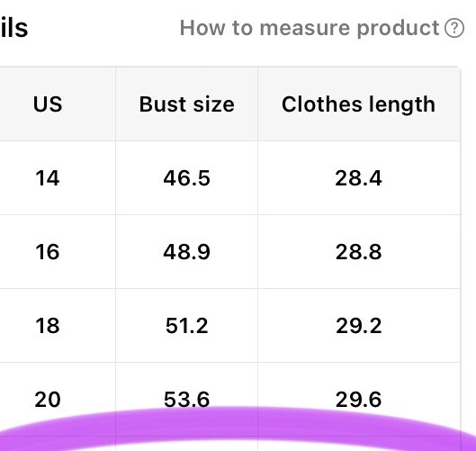Click the clothes length 28.4 cell
Viewport: 476px width, 451px height.
(359, 178)
